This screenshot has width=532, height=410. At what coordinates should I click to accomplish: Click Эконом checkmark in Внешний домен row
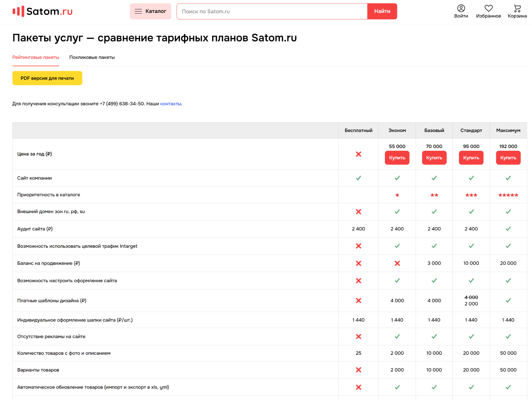point(397,212)
